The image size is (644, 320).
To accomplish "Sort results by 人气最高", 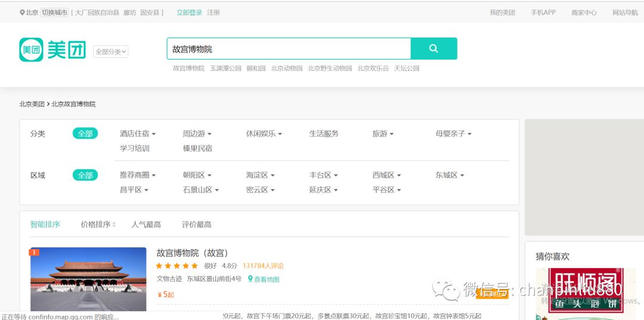I will point(146,225).
